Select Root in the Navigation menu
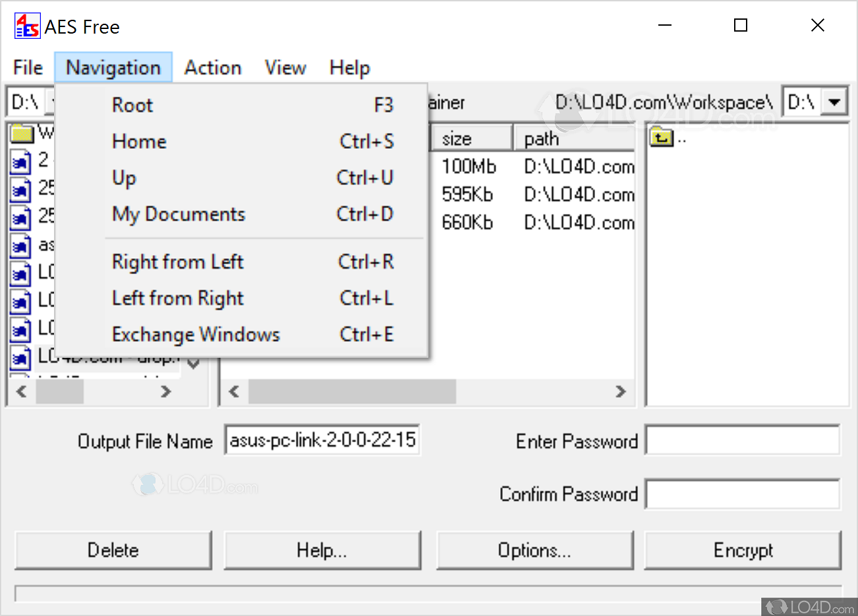Image resolution: width=858 pixels, height=616 pixels. [x=132, y=105]
